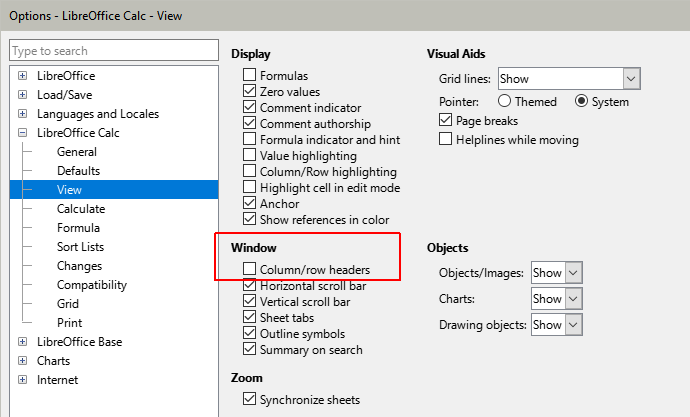Enable Helplines while moving

446,139
